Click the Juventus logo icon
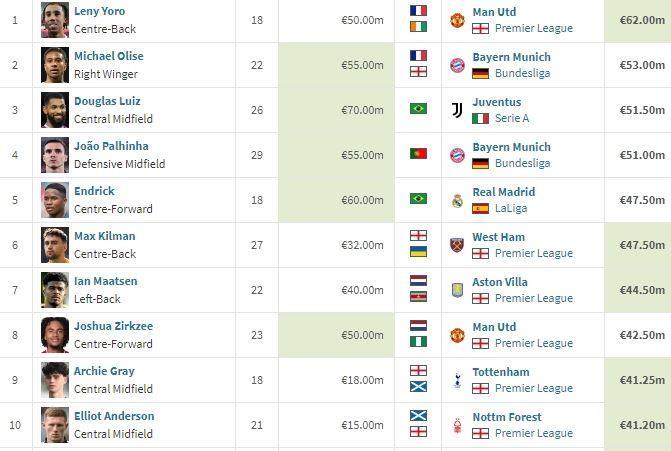The width and height of the screenshot is (671, 451). (457, 110)
